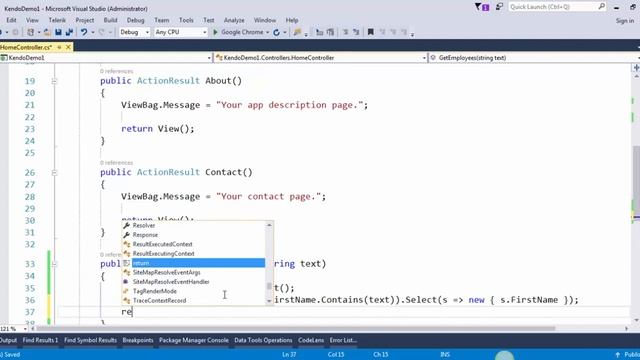
Task: Click the split-window plus icon above scrollbar
Action: (636, 67)
